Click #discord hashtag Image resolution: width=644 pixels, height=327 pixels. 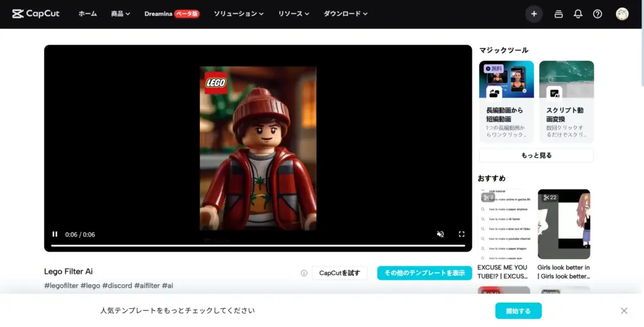pos(117,285)
